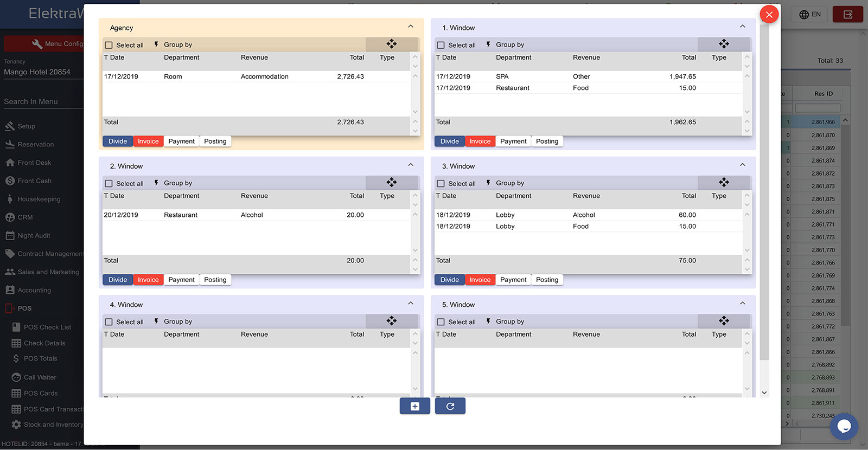Click the CRM icon in sidebar
This screenshot has width=868, height=450.
click(x=10, y=217)
